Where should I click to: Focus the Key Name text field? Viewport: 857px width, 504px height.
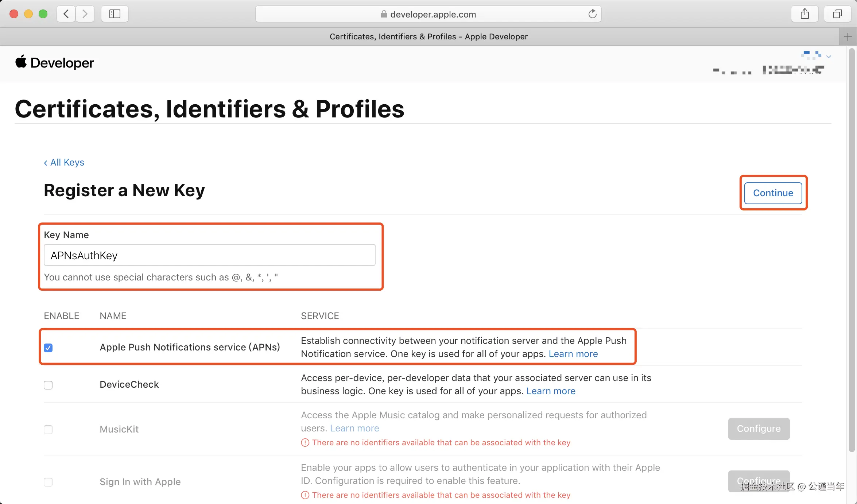point(209,255)
